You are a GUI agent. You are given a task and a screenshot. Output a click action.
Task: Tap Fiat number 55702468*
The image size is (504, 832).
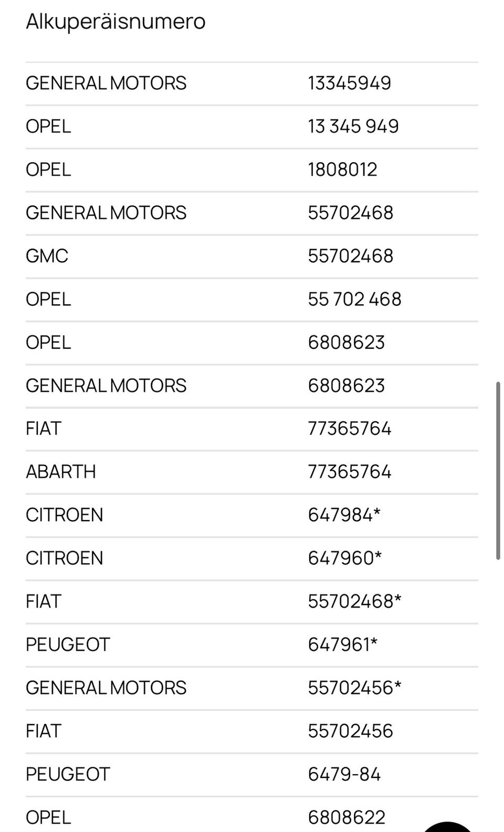[354, 601]
